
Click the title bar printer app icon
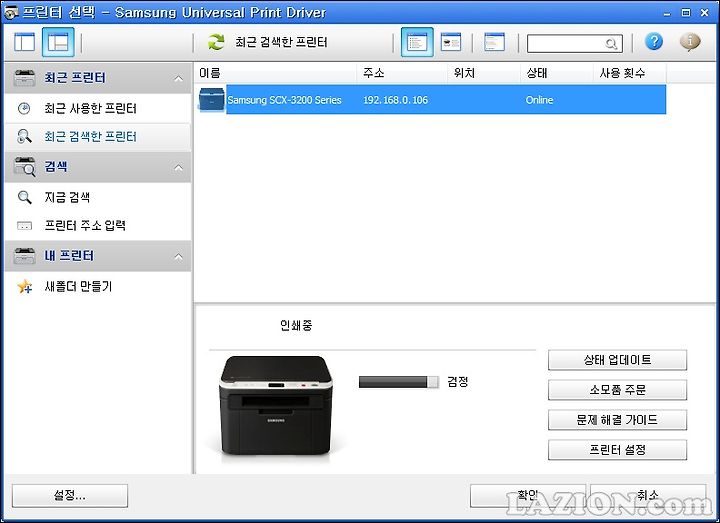click(x=11, y=12)
